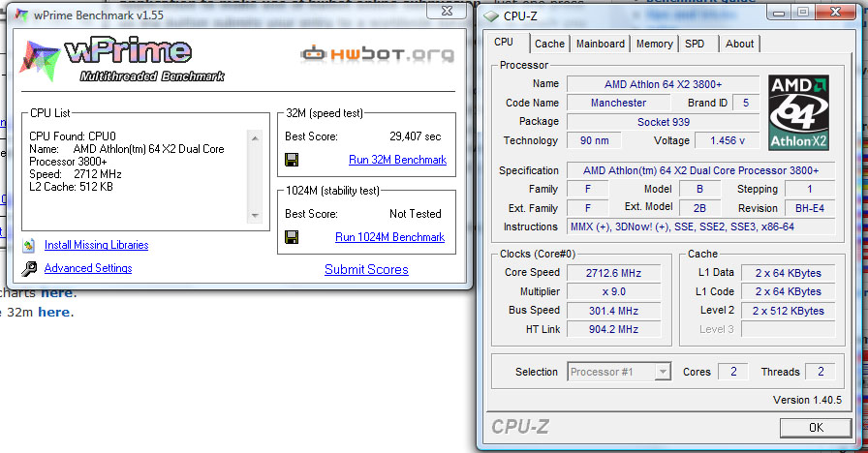Viewport: 868px width, 453px height.
Task: Click floppy disk save icon for 32M test
Action: click(292, 160)
